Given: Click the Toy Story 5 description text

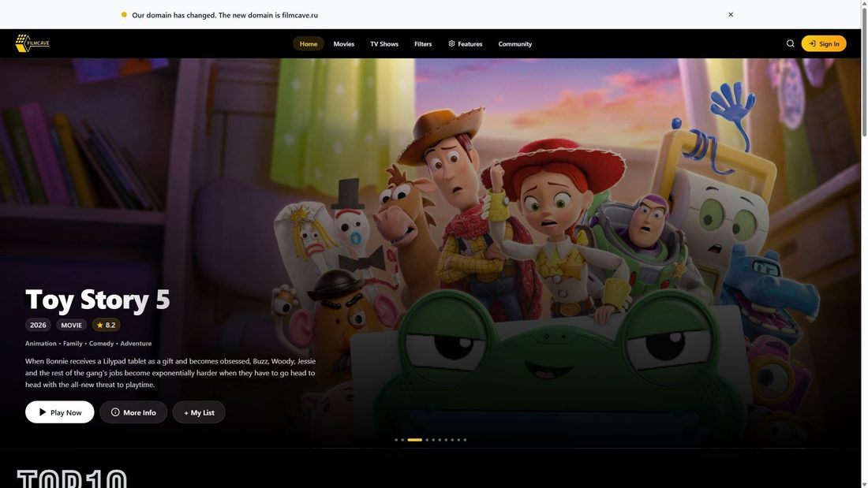Looking at the screenshot, I should 170,373.
